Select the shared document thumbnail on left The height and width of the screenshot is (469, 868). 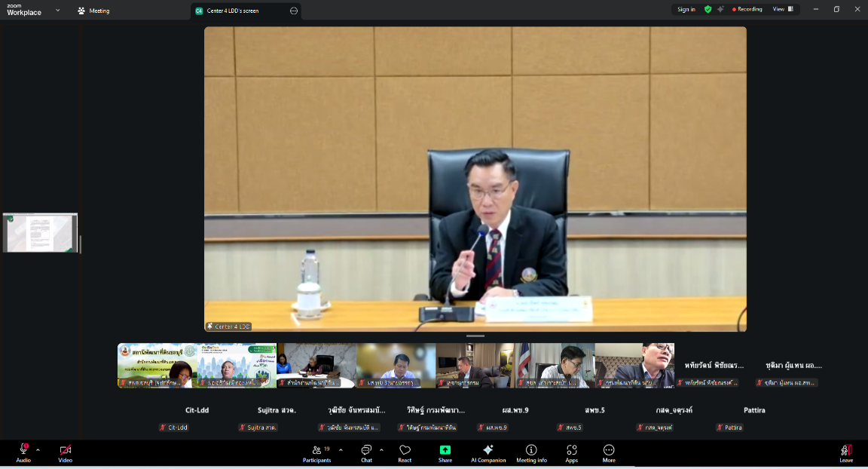[41, 233]
